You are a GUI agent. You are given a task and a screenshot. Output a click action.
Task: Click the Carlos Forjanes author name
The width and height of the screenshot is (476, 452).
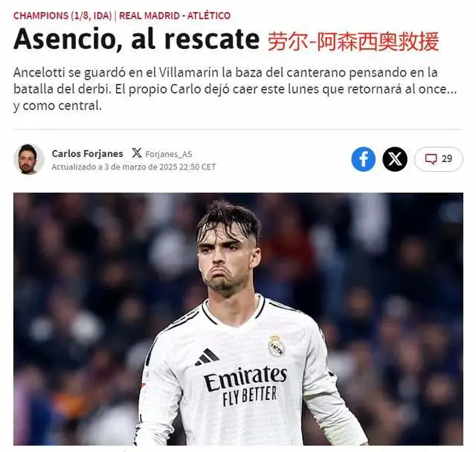pos(88,153)
